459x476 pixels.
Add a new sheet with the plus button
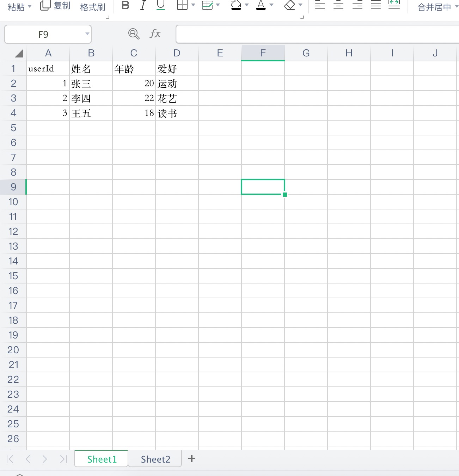pyautogui.click(x=191, y=458)
